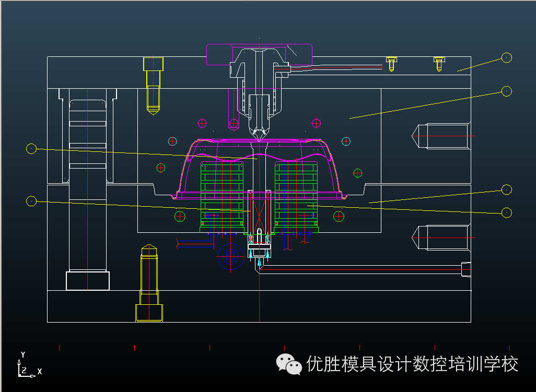Viewport: 536px width, 392px height.
Task: Pick the lower threaded lifting hole on the right side
Action: pyautogui.click(x=441, y=237)
